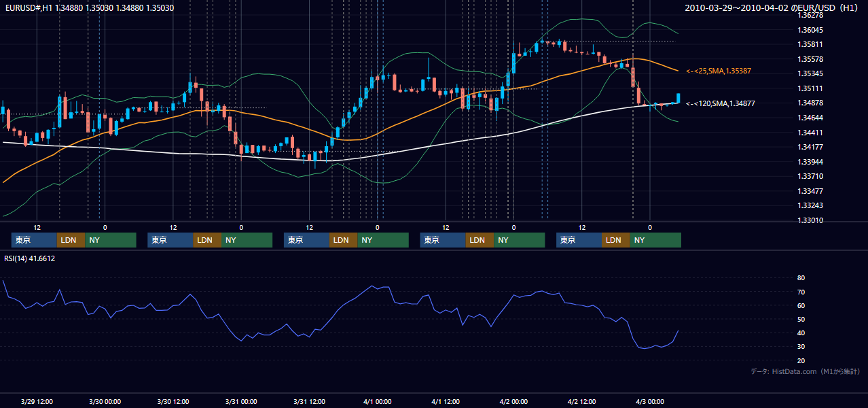Click the first 東京 session block from left
Viewport: 868px width, 408px height.
click(34, 240)
